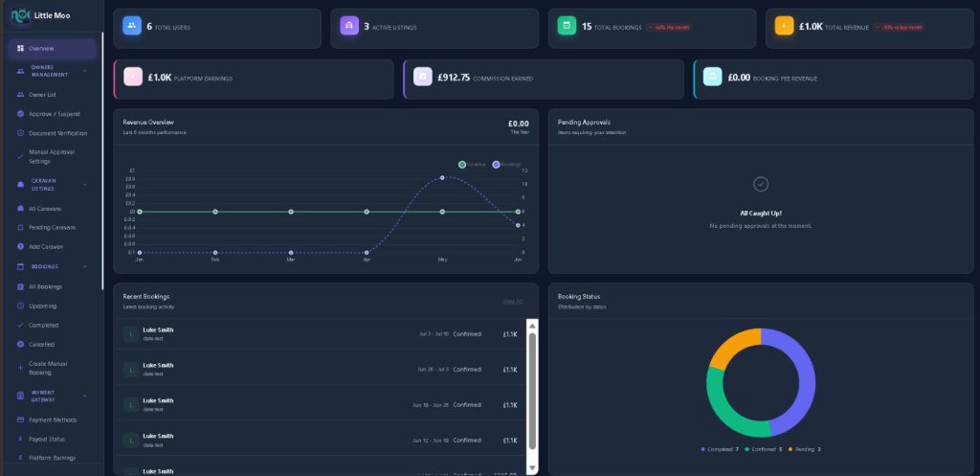Click the Booking Fee Revenue icon

coord(712,77)
